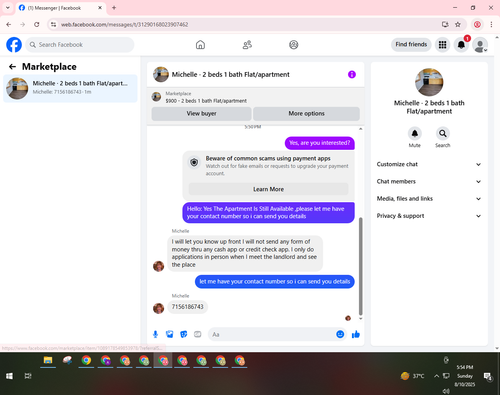Click the browser address bar URL
This screenshot has height=395, width=500.
pos(124,25)
